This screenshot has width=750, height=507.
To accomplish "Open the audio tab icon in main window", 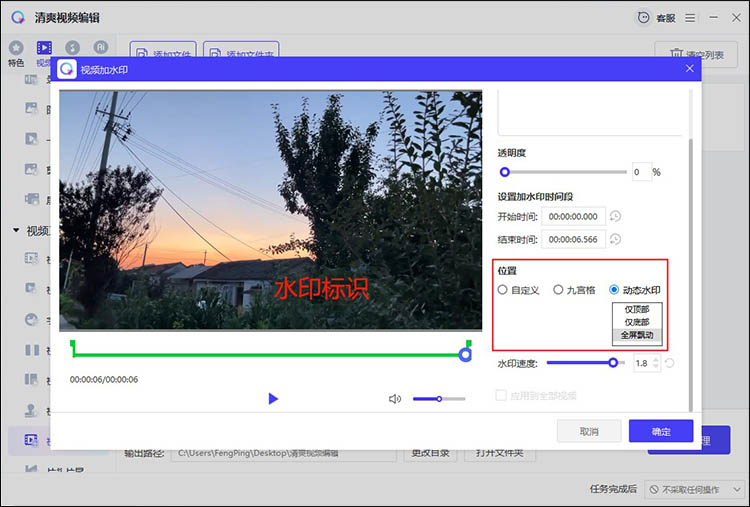I will 72,47.
